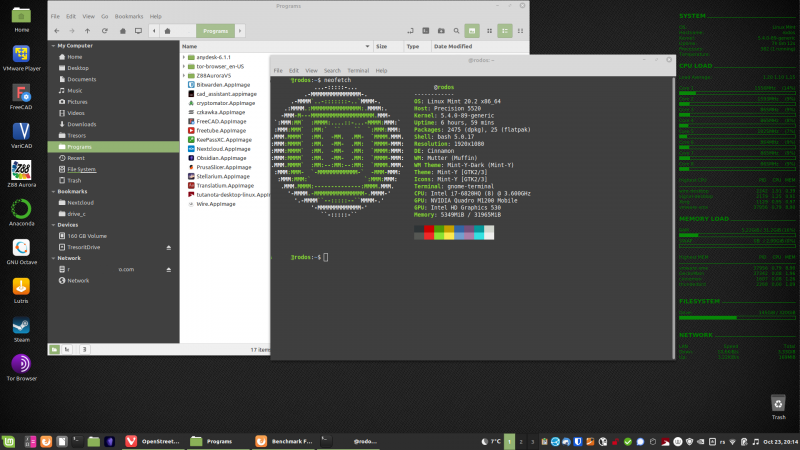
Task: Open the network tray icon
Action: point(733,442)
